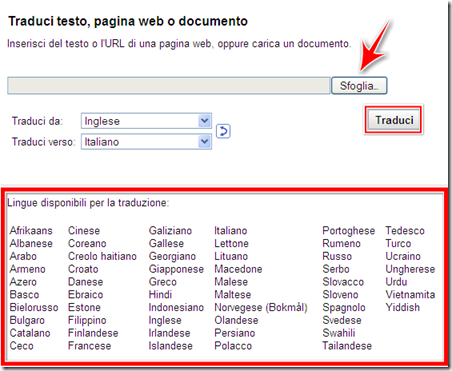Screen dimensions: 452x371
Task: Select Lituano language entry
Action: tap(231, 256)
